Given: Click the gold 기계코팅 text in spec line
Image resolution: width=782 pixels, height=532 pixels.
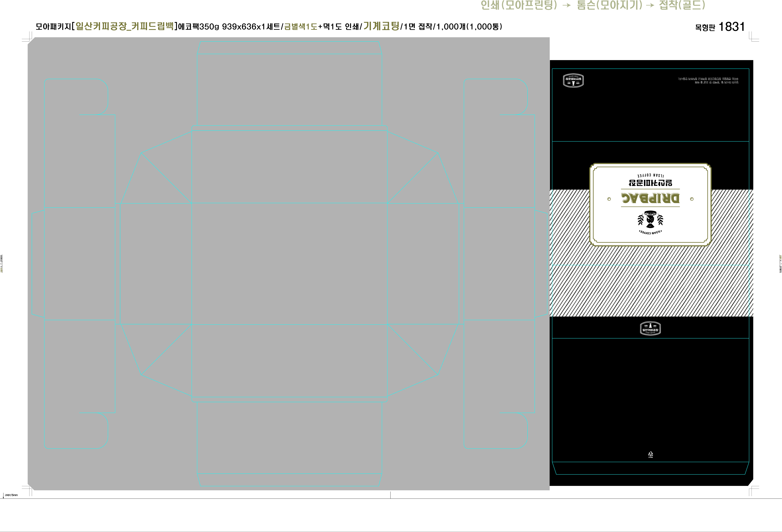Looking at the screenshot, I should point(381,26).
